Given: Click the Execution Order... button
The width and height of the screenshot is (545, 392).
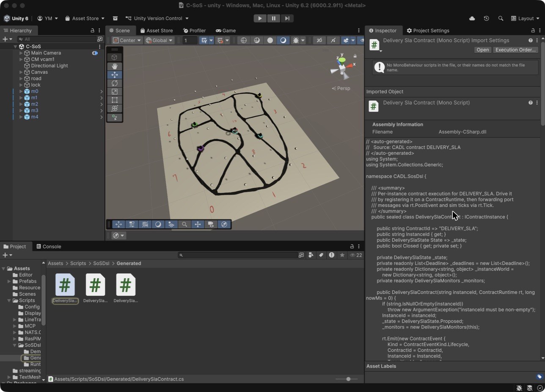Looking at the screenshot, I should pyautogui.click(x=515, y=50).
